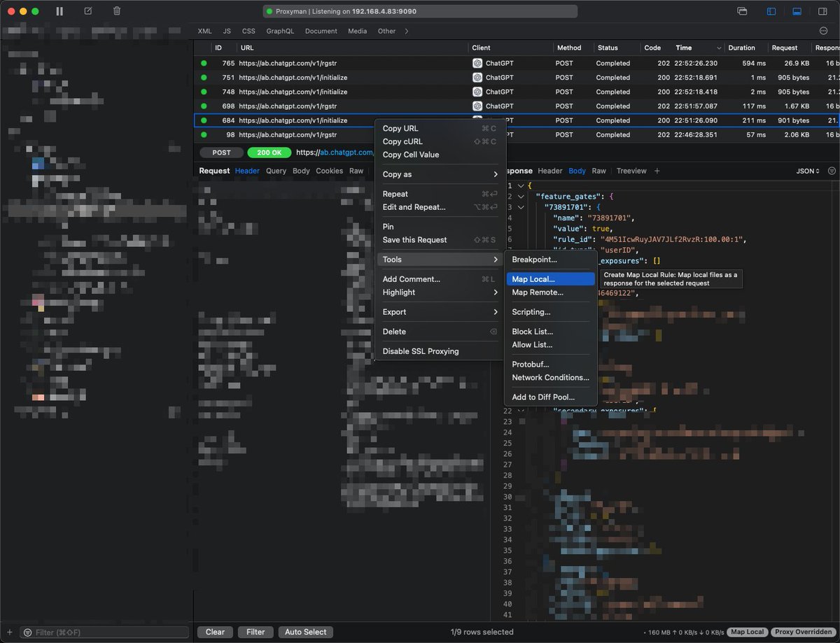Image resolution: width=840 pixels, height=643 pixels.
Task: Choose Block List... in Tools submenu
Action: click(x=550, y=332)
